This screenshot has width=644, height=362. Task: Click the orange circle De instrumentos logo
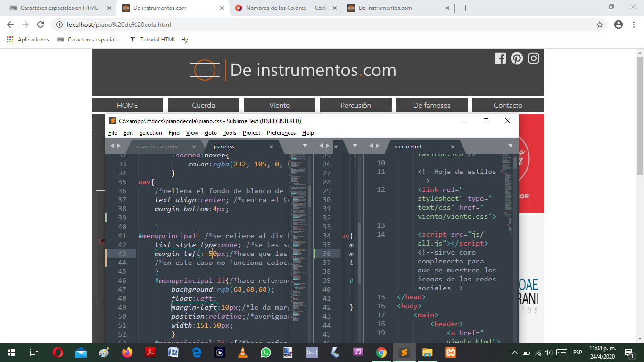pos(205,70)
